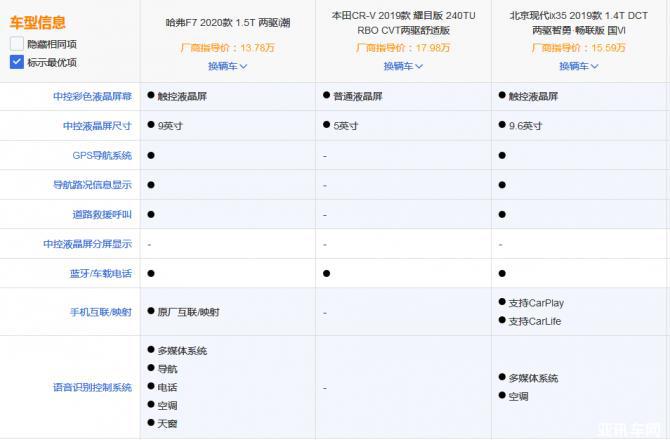Viewport: 670px width, 440px height.
Task: Click the 本田CR-V 2019款 耀目版 model name
Action: [403, 22]
